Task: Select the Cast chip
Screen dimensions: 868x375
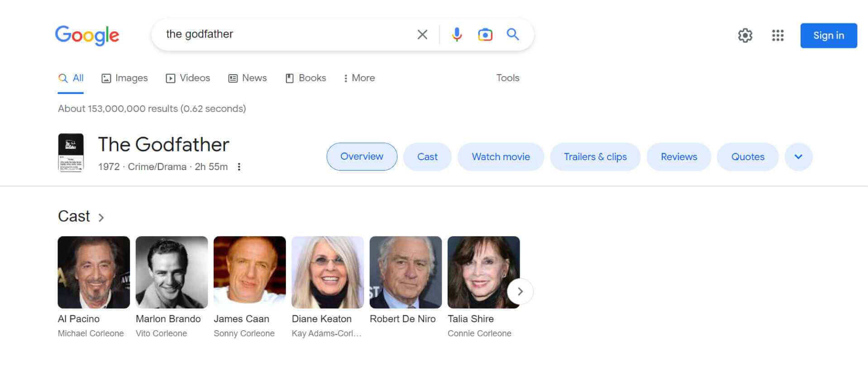Action: pyautogui.click(x=427, y=157)
